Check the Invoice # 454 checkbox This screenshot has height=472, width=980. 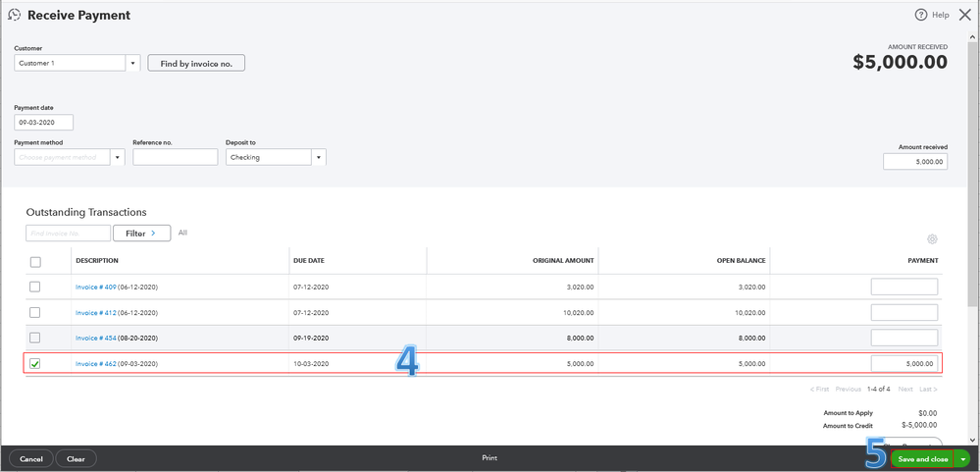point(35,338)
